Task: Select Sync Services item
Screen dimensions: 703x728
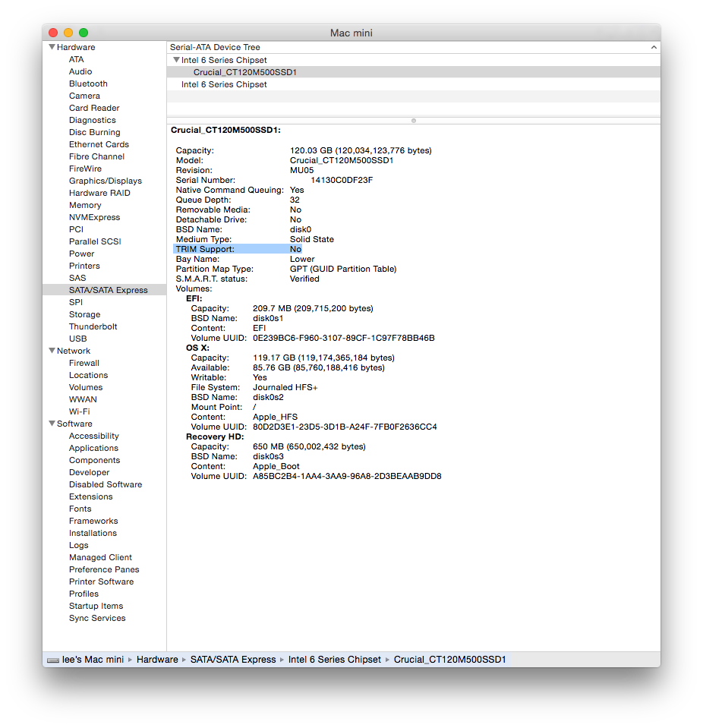Action: coord(97,618)
